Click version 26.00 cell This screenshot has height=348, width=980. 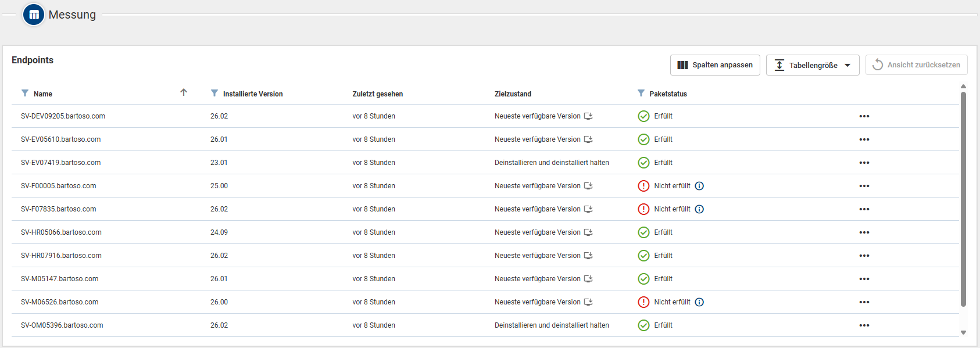click(x=219, y=302)
